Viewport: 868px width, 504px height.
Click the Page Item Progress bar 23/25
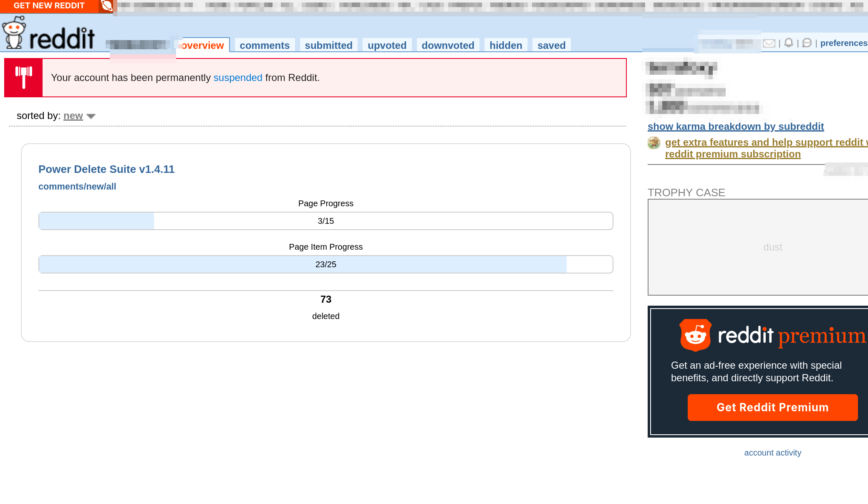click(325, 264)
